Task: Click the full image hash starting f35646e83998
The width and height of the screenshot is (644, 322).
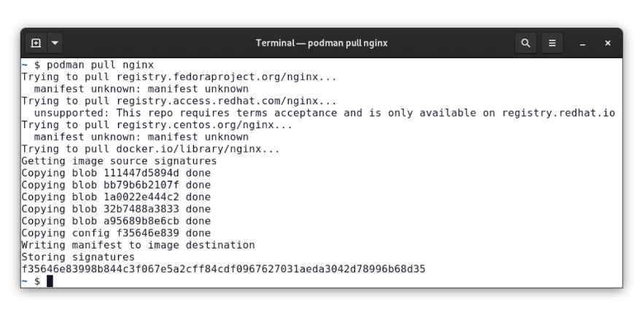Action: pos(223,269)
